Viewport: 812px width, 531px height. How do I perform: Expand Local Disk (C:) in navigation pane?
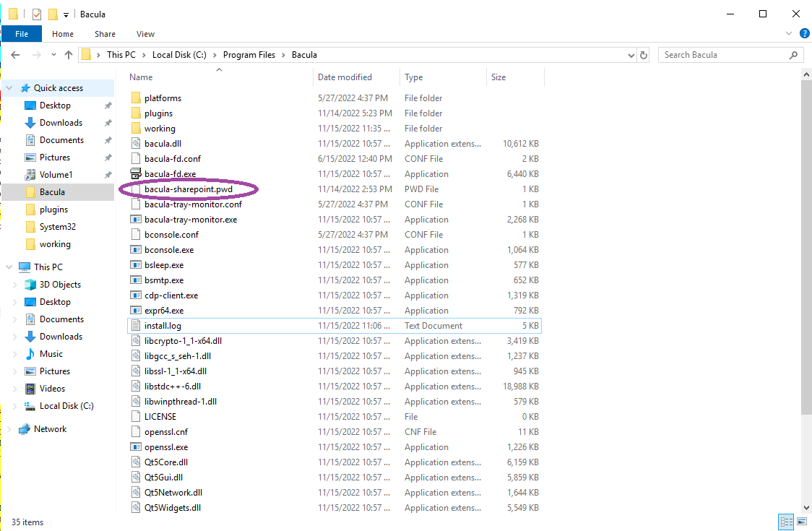[x=15, y=406]
